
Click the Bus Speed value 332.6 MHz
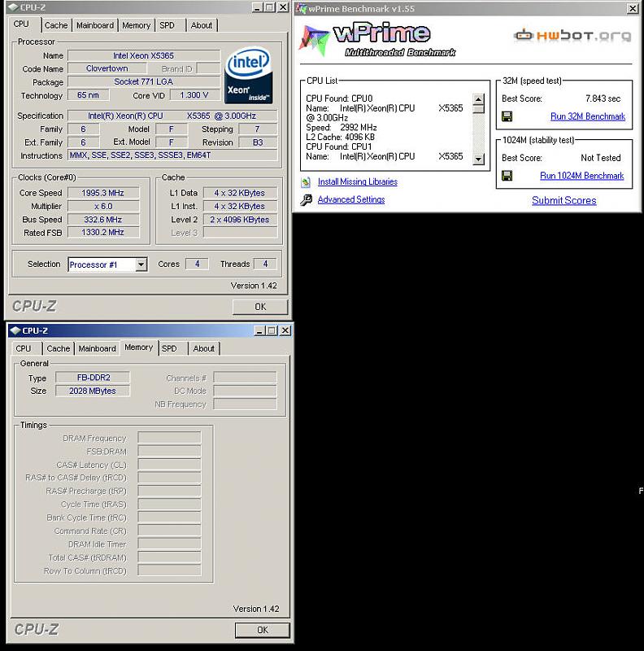(103, 220)
